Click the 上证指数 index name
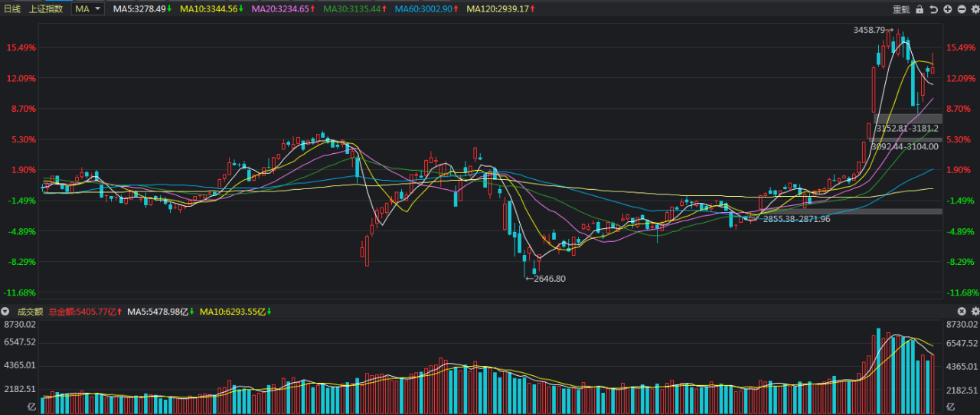980x415 pixels. (x=46, y=8)
